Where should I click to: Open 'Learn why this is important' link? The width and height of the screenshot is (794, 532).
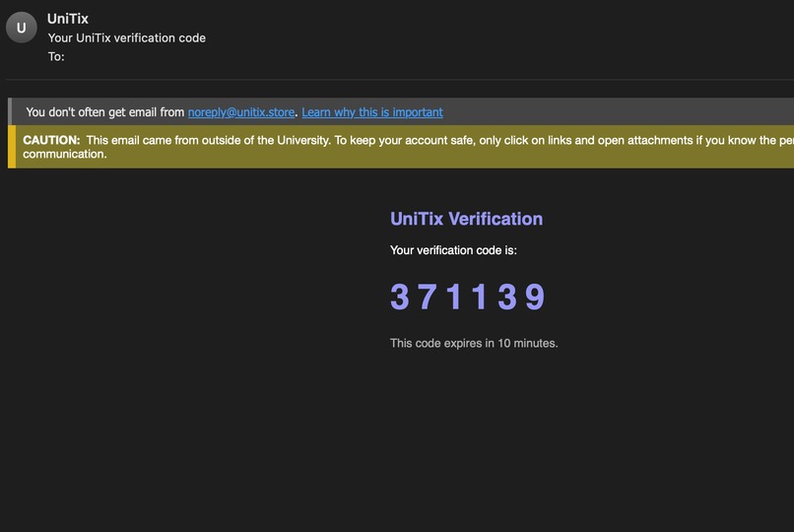click(372, 112)
